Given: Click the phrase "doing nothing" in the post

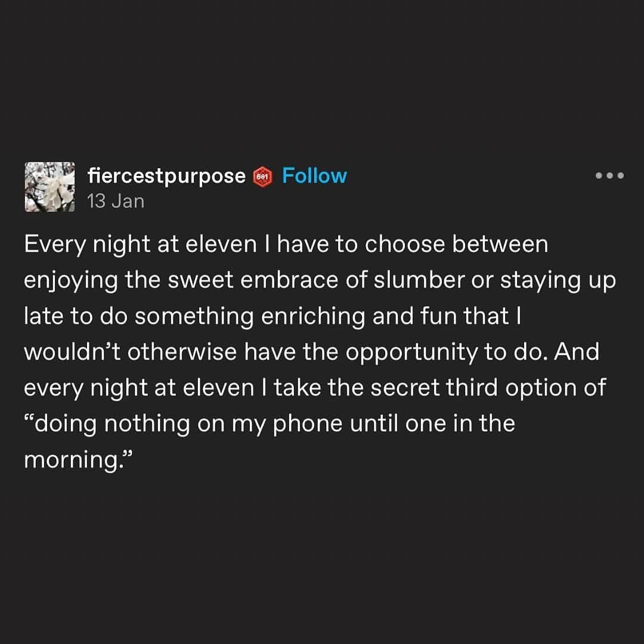Looking at the screenshot, I should (x=110, y=423).
